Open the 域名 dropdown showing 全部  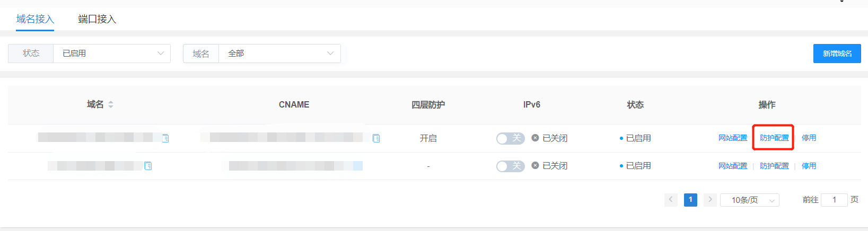[x=279, y=54]
